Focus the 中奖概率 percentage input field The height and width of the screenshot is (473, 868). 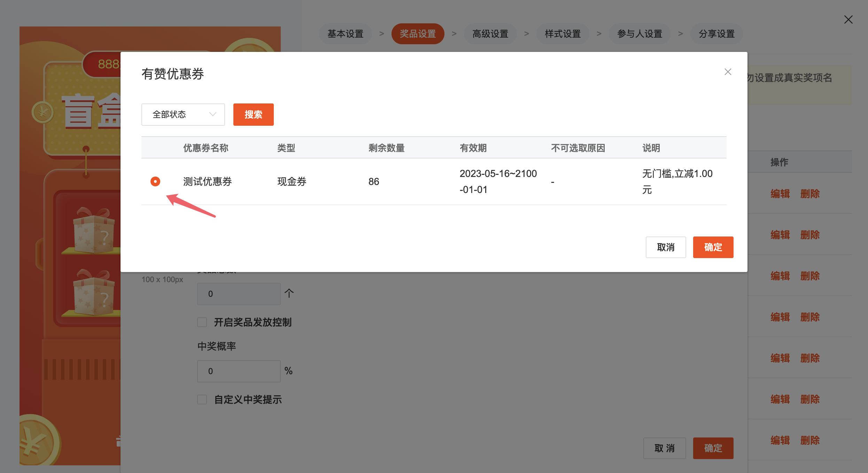(239, 371)
